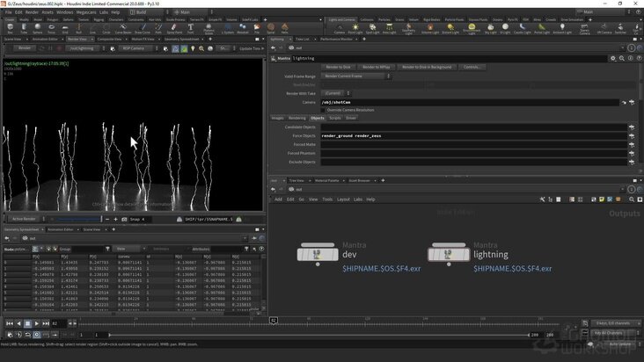Open the Build desktop dropdown
Screen dimensions: 644x362
coord(149,12)
